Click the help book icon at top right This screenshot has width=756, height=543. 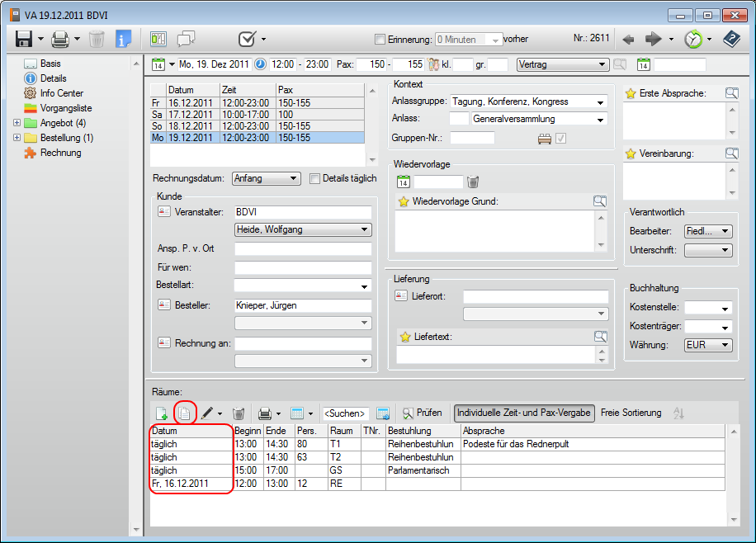(730, 39)
